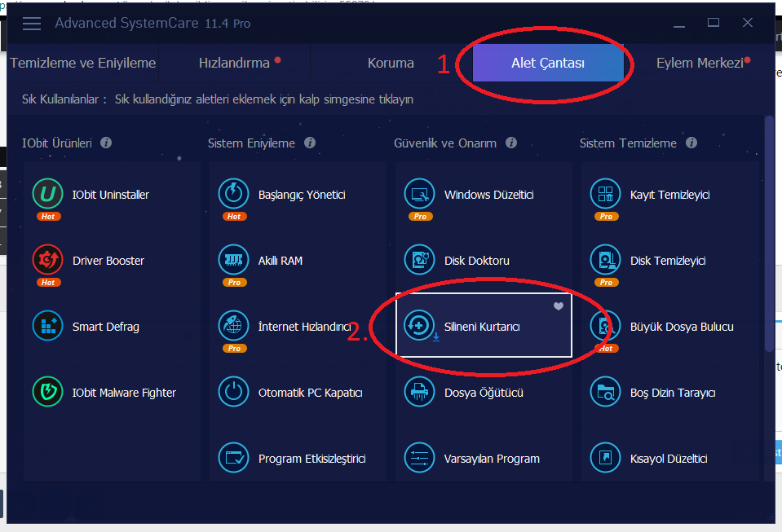
Task: Open Dosya Öğütücü shredder icon
Action: point(419,392)
